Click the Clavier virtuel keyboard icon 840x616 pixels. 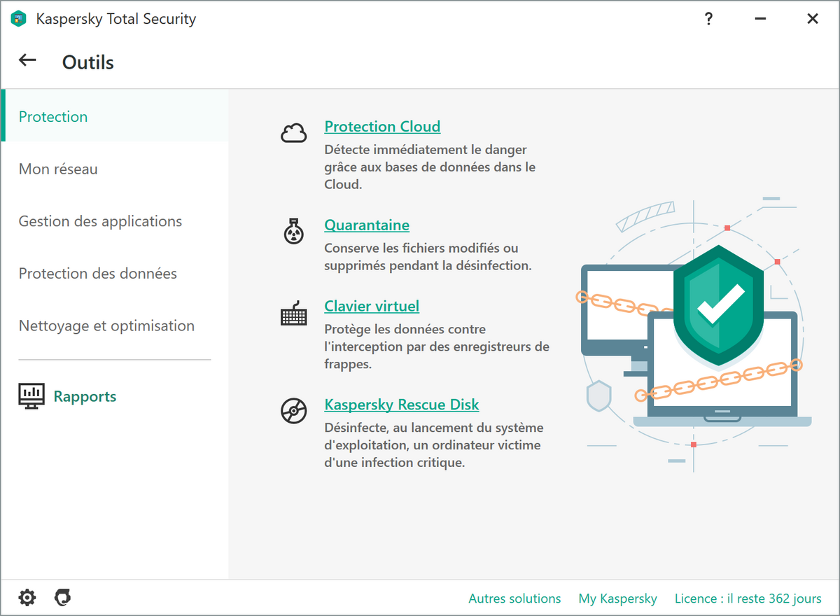coord(293,314)
